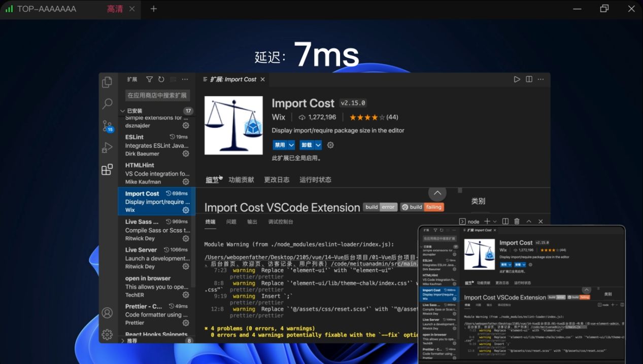Click the 禁用 disable button
643x364 pixels.
(x=280, y=145)
